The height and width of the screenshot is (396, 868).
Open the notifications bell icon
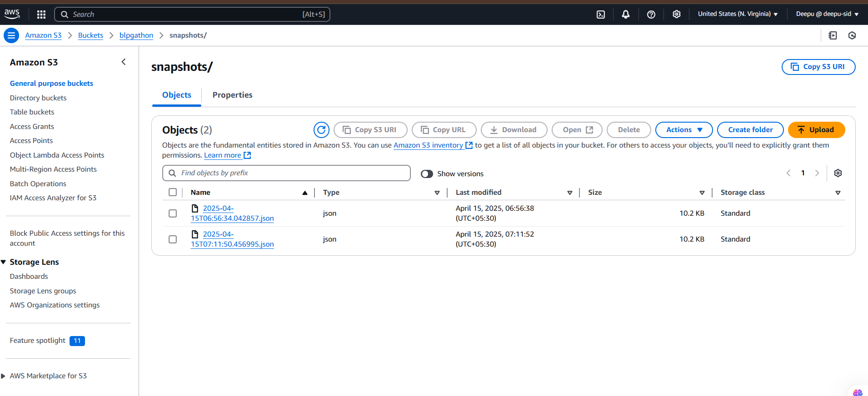[x=626, y=15]
